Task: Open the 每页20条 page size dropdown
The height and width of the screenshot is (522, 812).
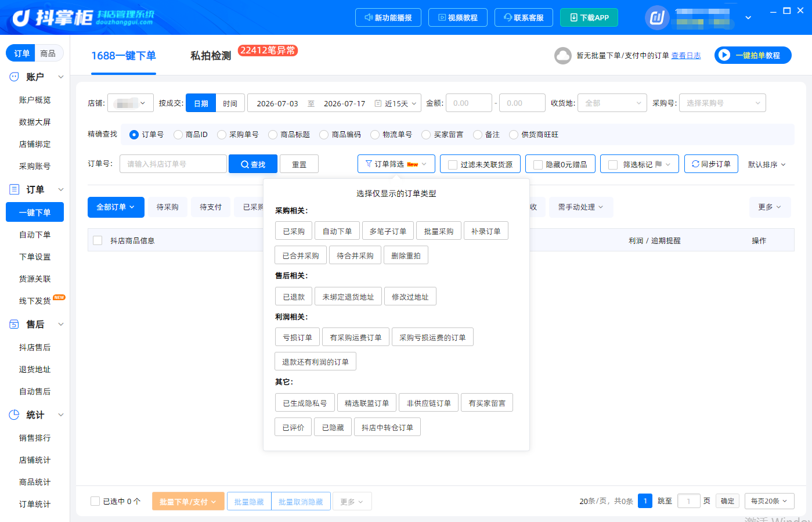Action: click(770, 501)
